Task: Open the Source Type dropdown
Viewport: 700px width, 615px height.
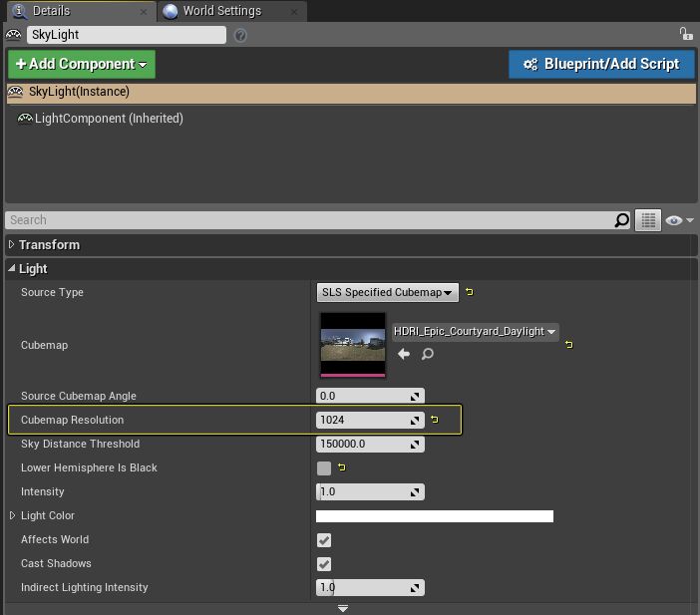Action: coord(387,293)
